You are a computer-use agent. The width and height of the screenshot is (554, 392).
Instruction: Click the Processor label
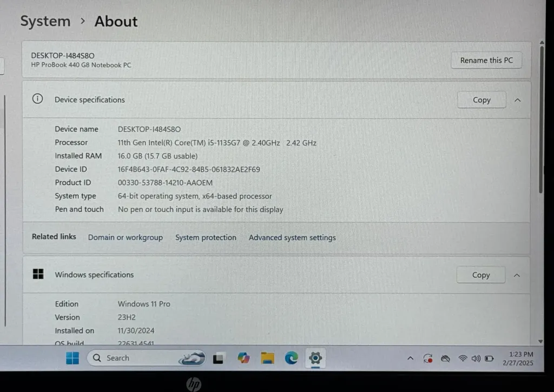click(71, 142)
